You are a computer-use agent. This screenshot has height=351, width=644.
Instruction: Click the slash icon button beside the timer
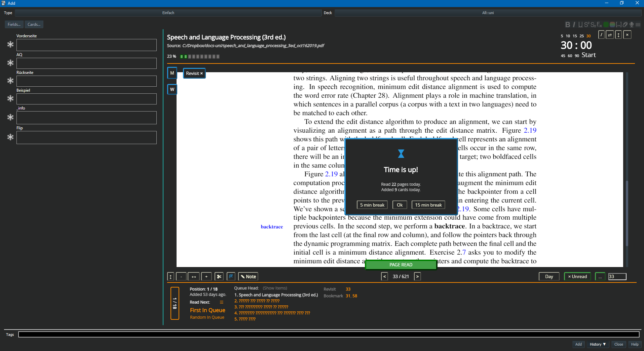coord(601,35)
